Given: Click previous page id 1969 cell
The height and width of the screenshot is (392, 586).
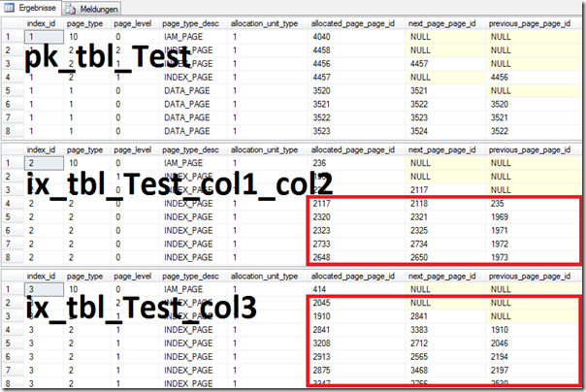Looking at the screenshot, I should [x=534, y=217].
